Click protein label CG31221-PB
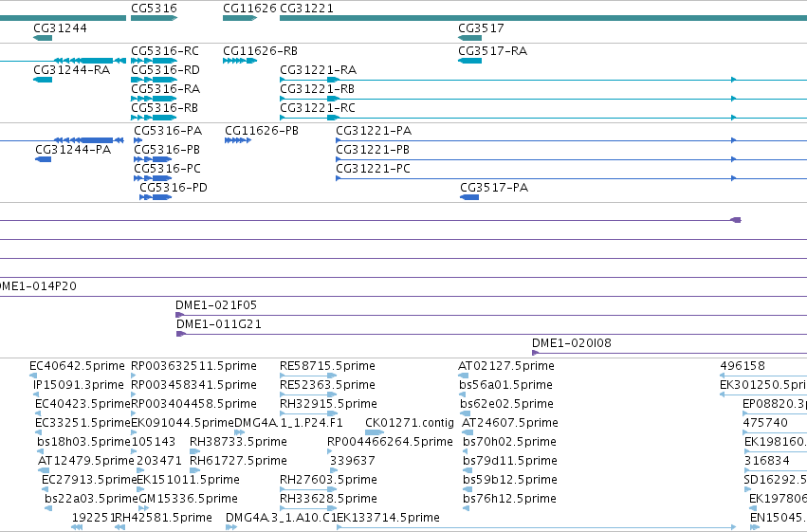 point(373,150)
